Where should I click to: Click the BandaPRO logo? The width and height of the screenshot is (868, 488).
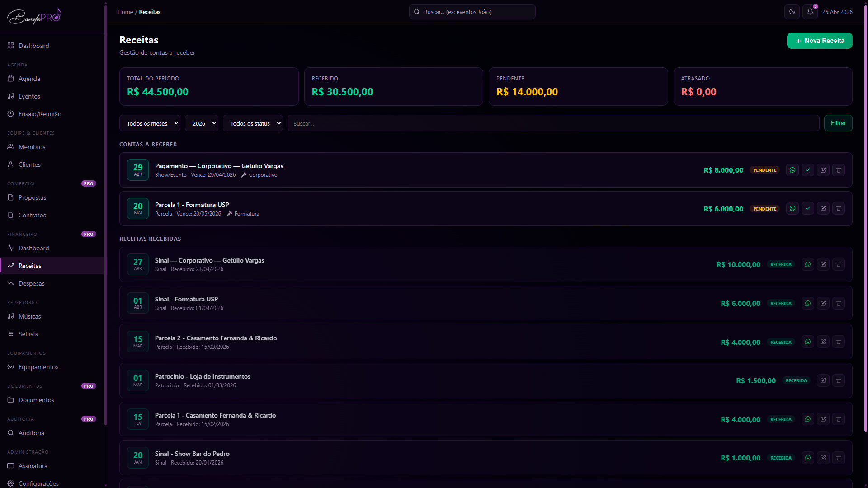click(34, 16)
